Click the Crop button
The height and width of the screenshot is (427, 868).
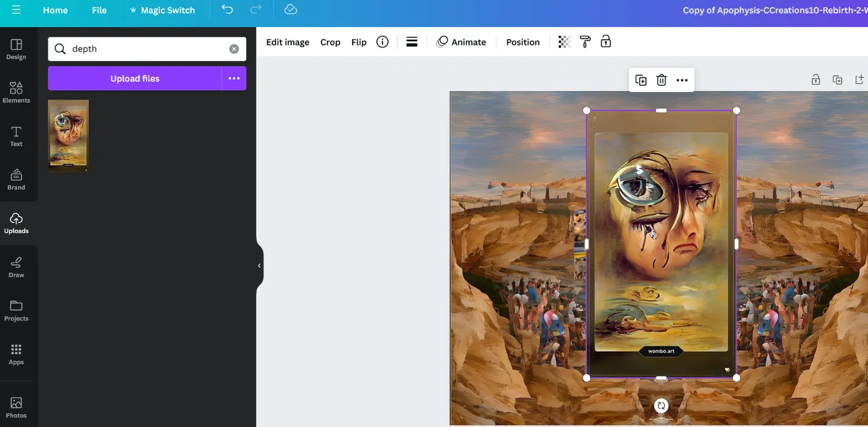[x=330, y=42]
